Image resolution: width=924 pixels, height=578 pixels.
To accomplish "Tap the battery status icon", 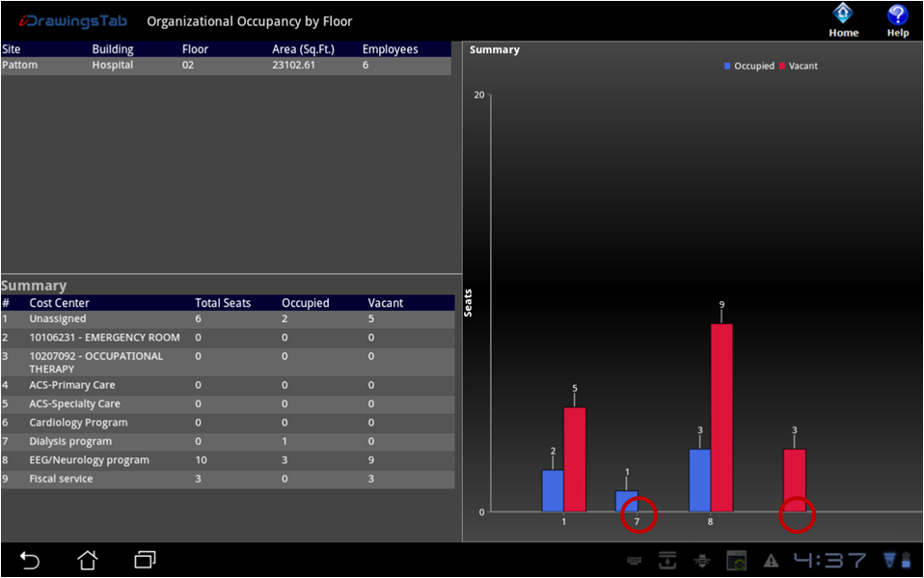I will pos(906,560).
